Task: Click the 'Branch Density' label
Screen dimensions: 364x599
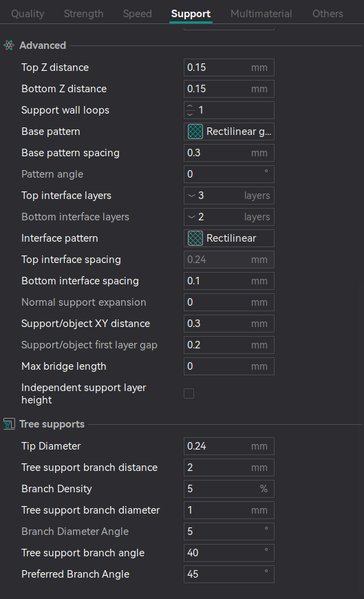Action: point(57,489)
